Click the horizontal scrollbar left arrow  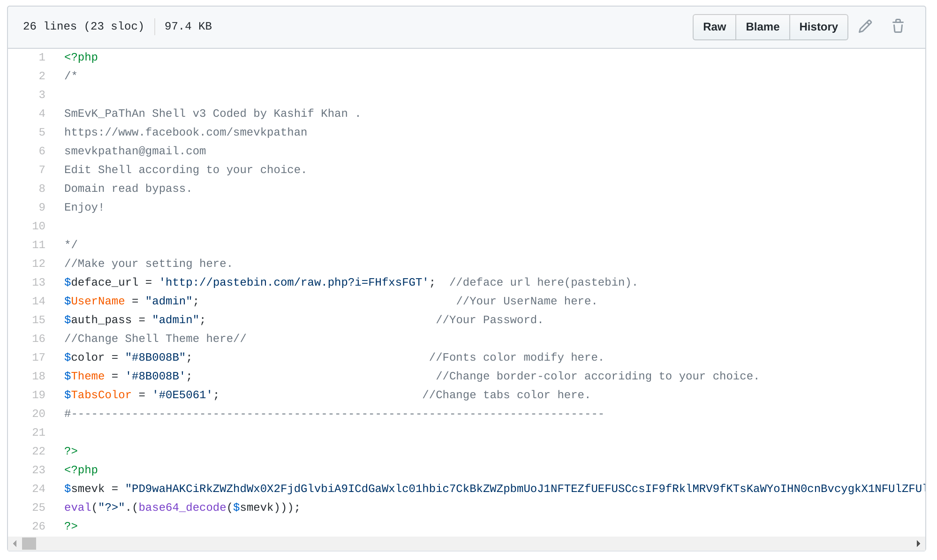15,544
